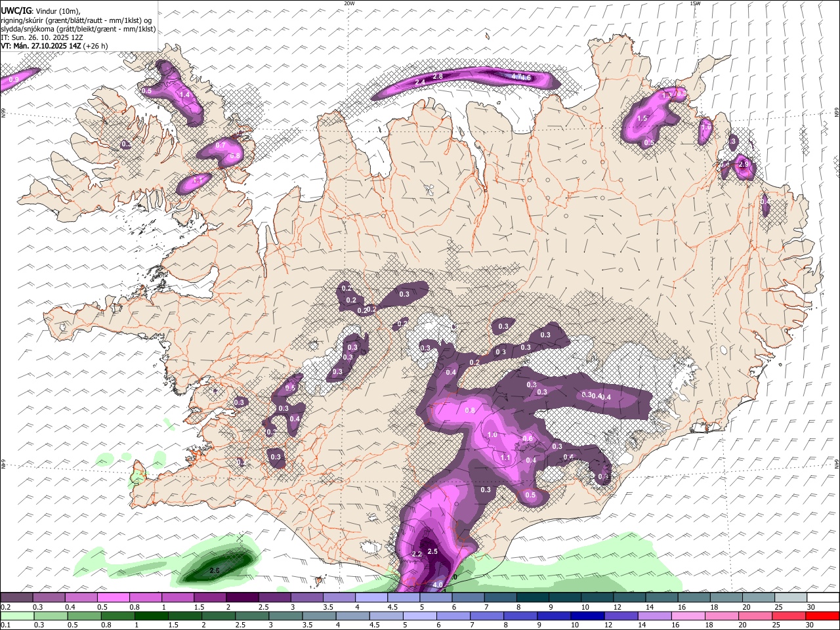Click the 1.0 value in the central pink area

492,435
